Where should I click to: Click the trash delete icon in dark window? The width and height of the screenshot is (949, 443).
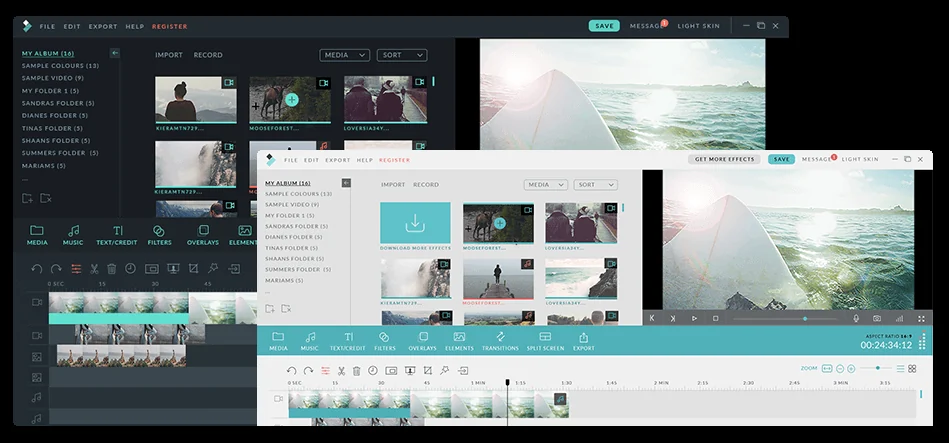tap(111, 269)
